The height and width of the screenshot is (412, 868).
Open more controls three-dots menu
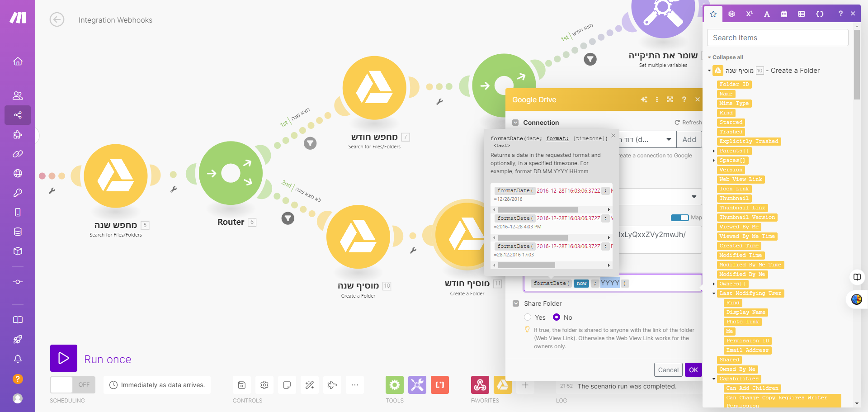[x=355, y=385]
